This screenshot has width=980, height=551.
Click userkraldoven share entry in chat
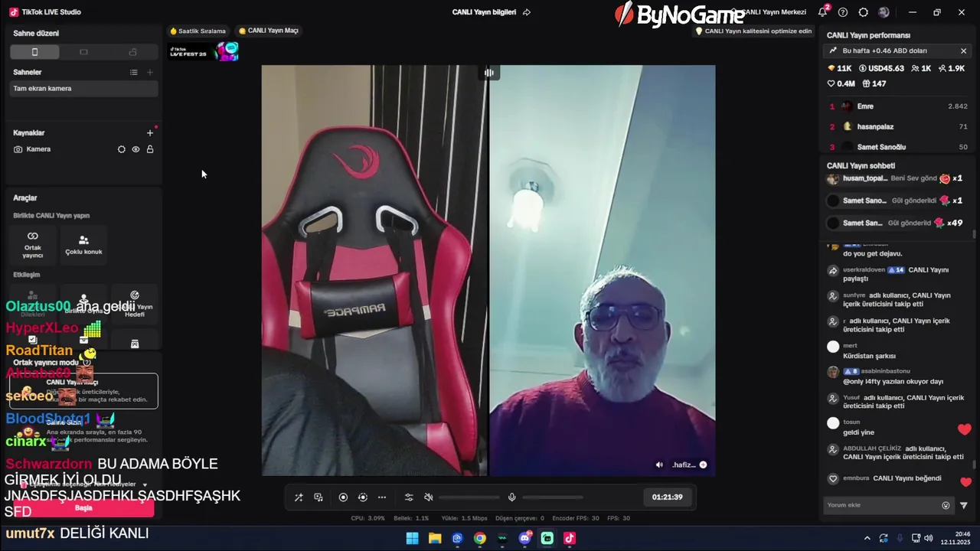coord(896,274)
